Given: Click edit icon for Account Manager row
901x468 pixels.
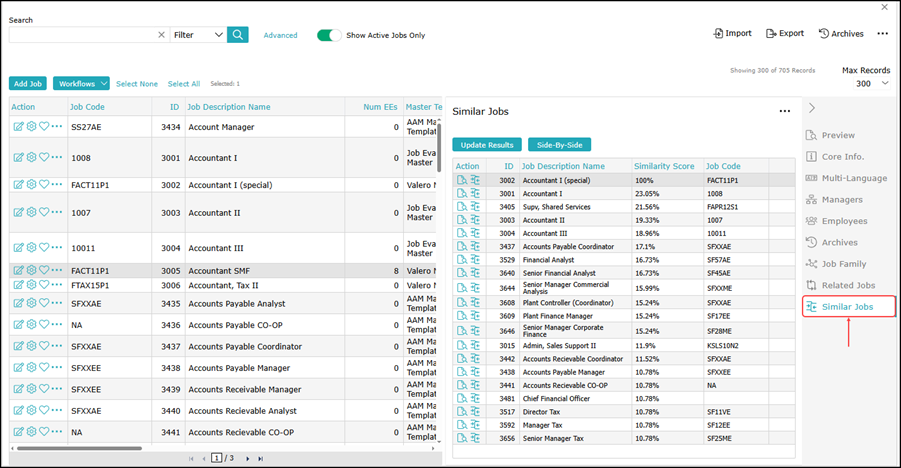Looking at the screenshot, I should [18, 127].
